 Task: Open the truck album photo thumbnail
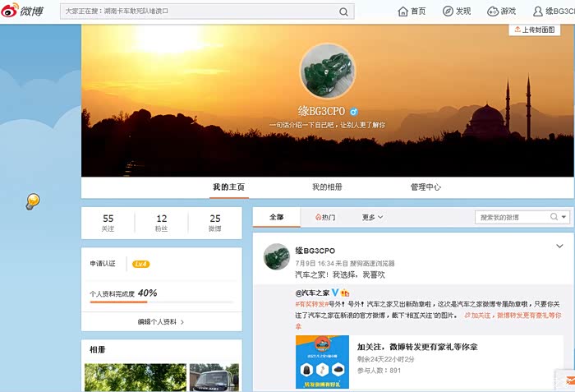coord(214,377)
